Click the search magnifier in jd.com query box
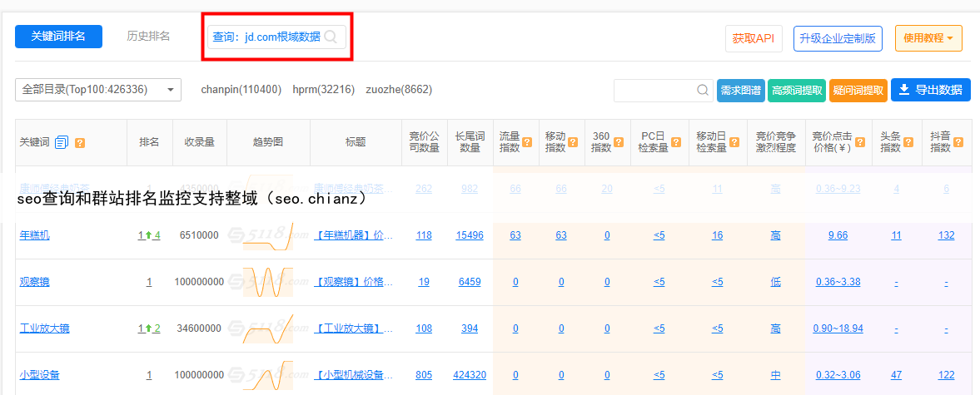Viewport: 980px width, 395px height. tap(331, 37)
